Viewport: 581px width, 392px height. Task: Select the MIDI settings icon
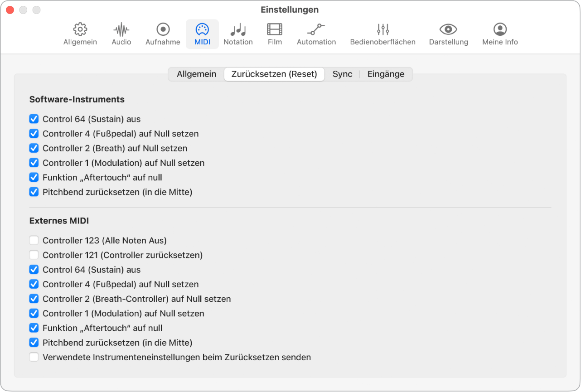coord(202,34)
